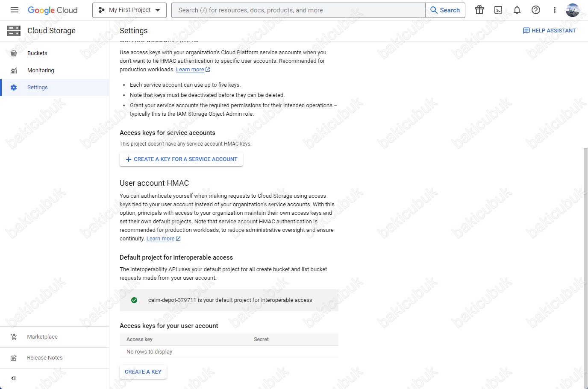Click 'Default project for interoperable access' heading
588x389 pixels.
point(176,257)
